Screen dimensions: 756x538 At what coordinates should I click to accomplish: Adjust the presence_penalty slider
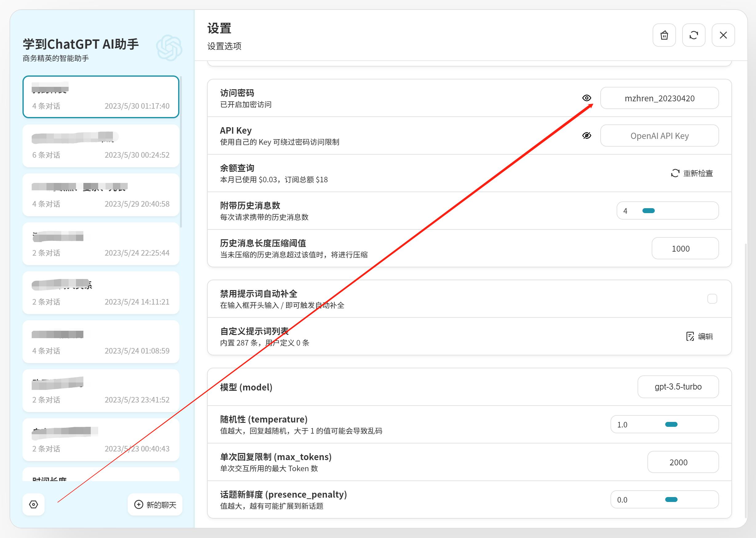click(x=671, y=500)
